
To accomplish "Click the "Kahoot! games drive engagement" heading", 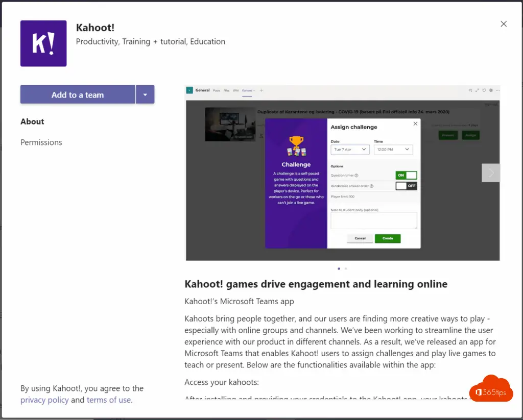I will (x=316, y=284).
